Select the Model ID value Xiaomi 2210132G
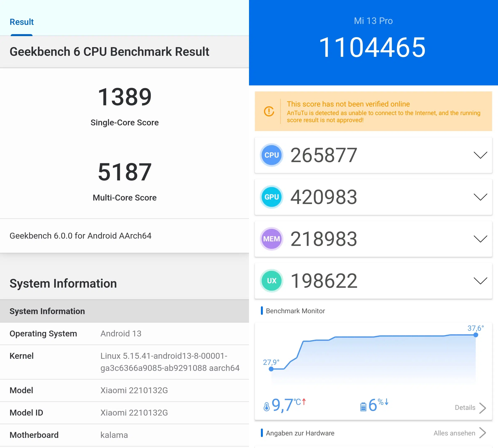498x448 pixels. 134,413
